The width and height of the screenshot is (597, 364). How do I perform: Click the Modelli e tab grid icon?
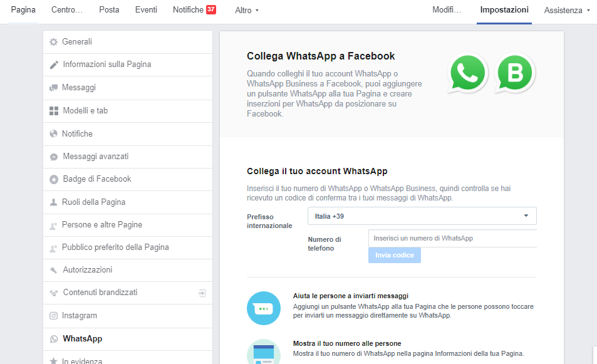click(x=54, y=111)
